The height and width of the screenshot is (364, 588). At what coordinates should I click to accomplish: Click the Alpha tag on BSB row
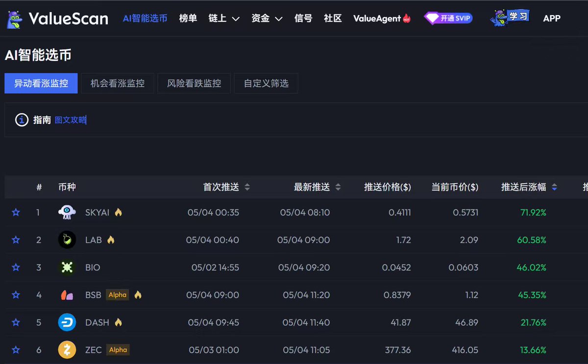pos(118,295)
